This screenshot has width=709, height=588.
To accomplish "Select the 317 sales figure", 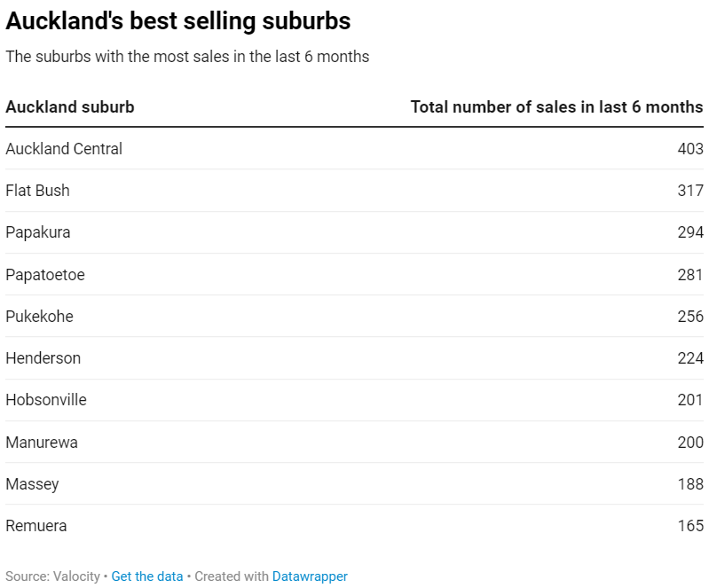I will pyautogui.click(x=690, y=191).
